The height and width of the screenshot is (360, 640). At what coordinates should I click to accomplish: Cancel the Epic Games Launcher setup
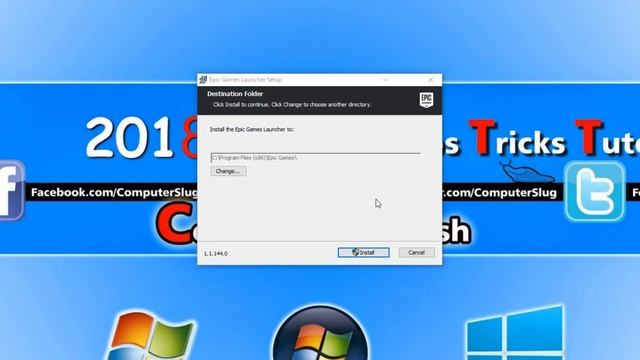coord(416,253)
